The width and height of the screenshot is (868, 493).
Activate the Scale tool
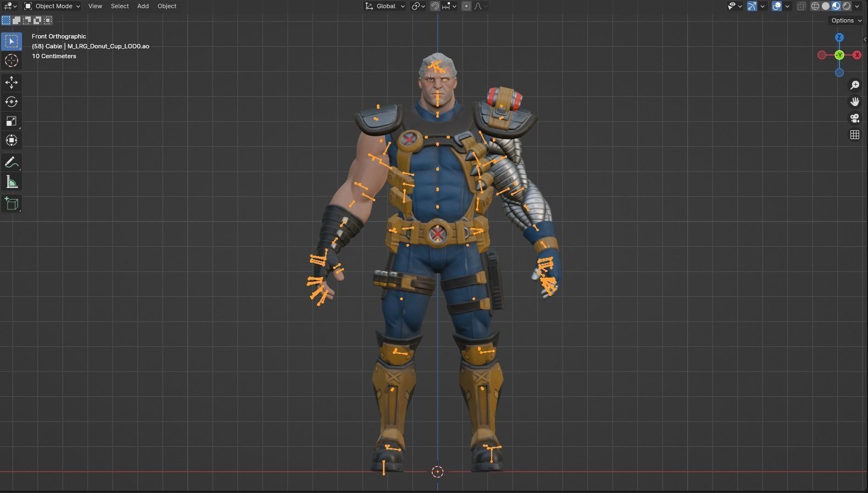(12, 121)
